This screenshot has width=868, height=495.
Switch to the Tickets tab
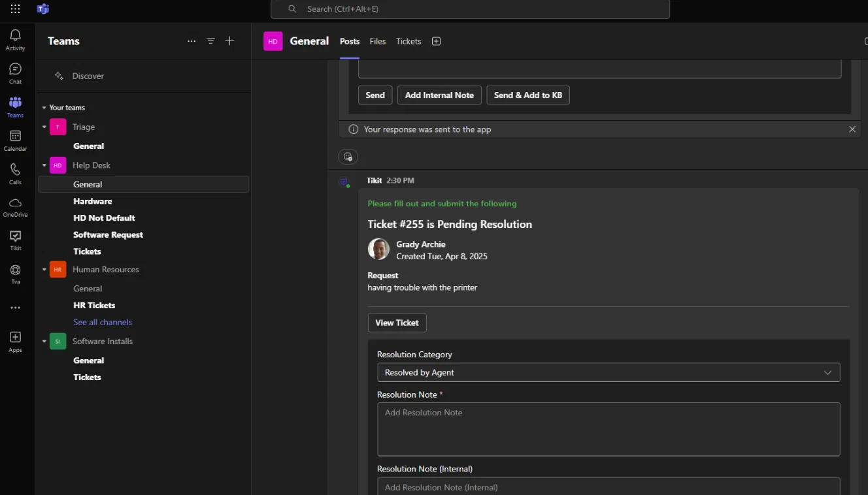(409, 41)
